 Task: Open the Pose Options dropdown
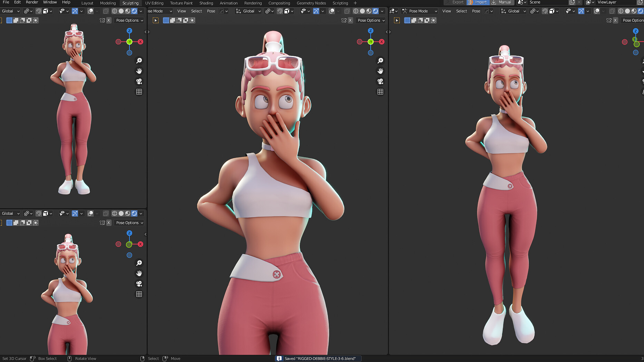point(370,20)
